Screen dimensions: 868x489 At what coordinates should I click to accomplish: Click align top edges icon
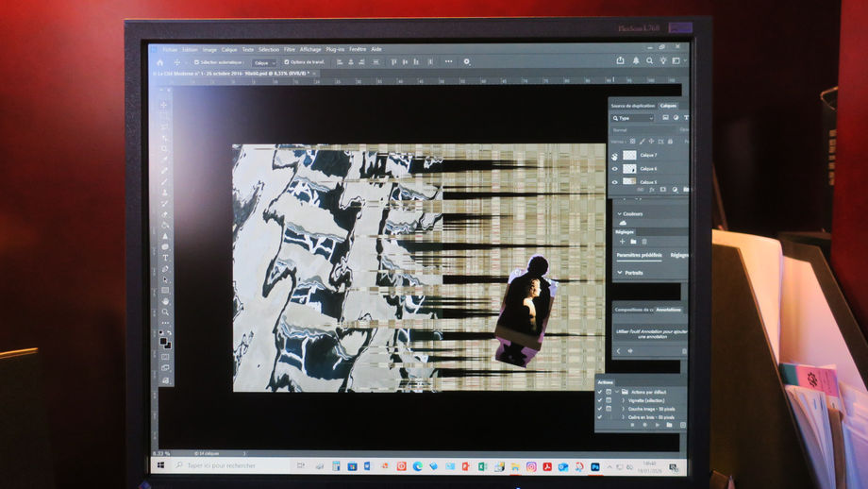pyautogui.click(x=393, y=62)
